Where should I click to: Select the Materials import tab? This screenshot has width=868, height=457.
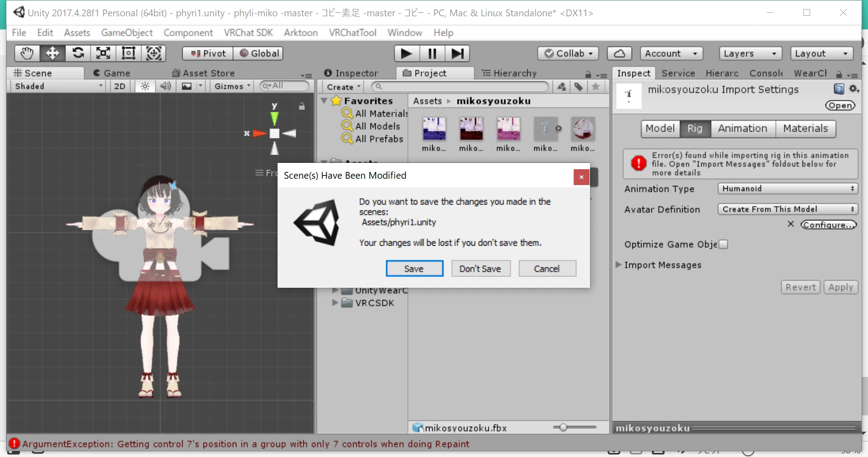pyautogui.click(x=806, y=129)
